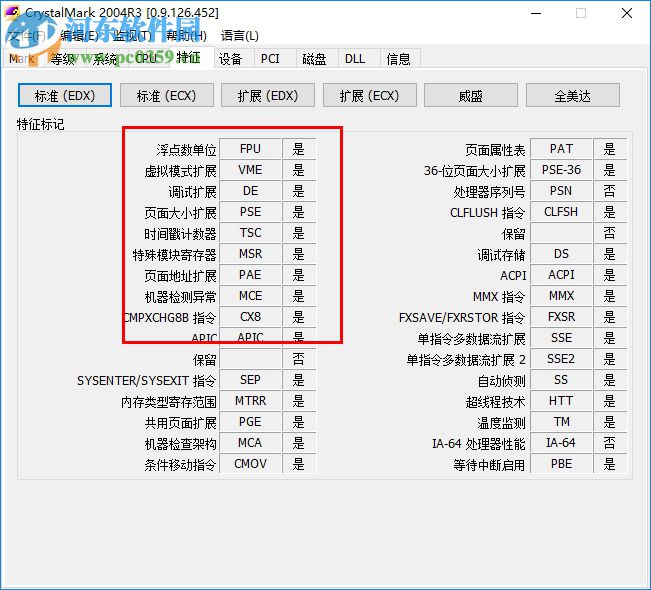
Task: Click the TSC feature cell
Action: point(250,233)
